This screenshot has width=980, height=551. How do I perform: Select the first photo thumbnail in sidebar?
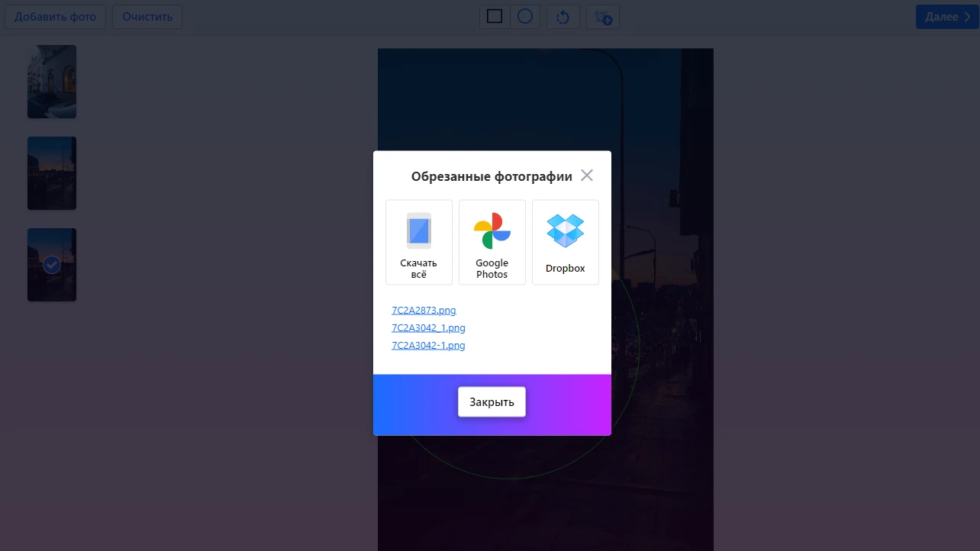(x=52, y=82)
